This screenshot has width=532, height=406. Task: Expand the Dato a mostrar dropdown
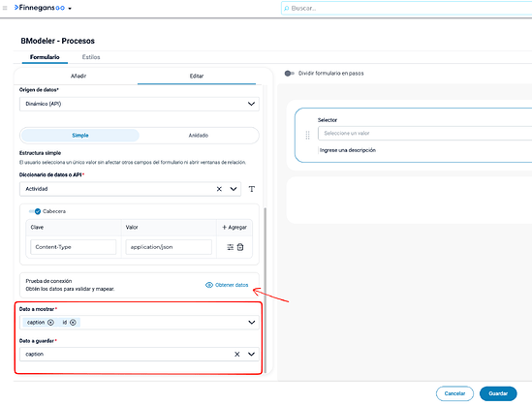(x=251, y=323)
